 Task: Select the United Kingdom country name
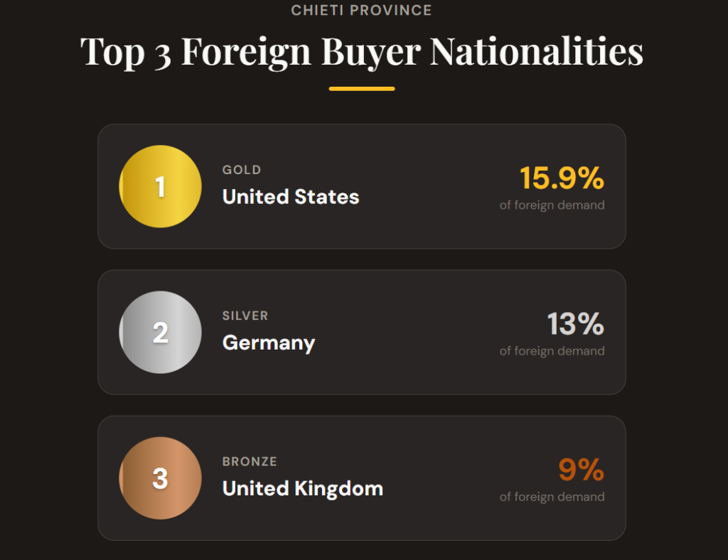point(303,488)
